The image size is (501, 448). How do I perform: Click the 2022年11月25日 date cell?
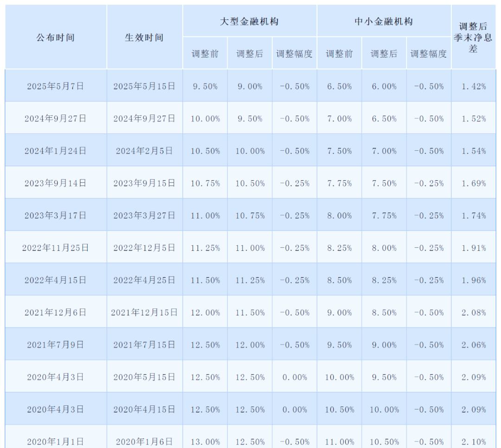[x=56, y=247]
